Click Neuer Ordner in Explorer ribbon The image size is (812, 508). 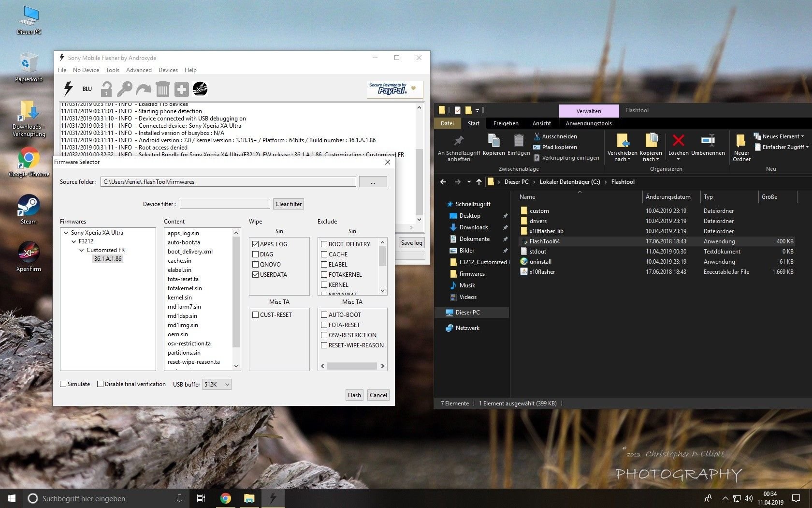click(x=741, y=148)
